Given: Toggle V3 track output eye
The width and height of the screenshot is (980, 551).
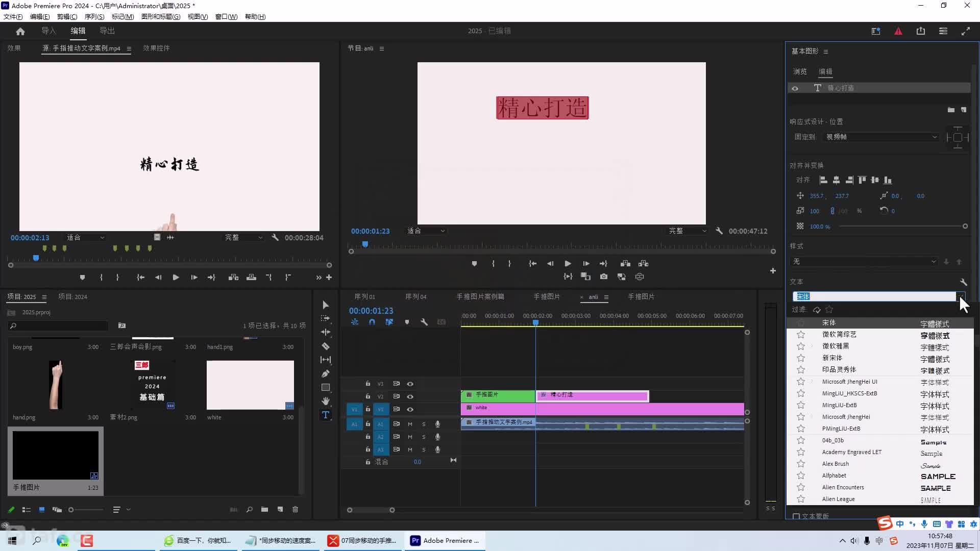Looking at the screenshot, I should 410,384.
